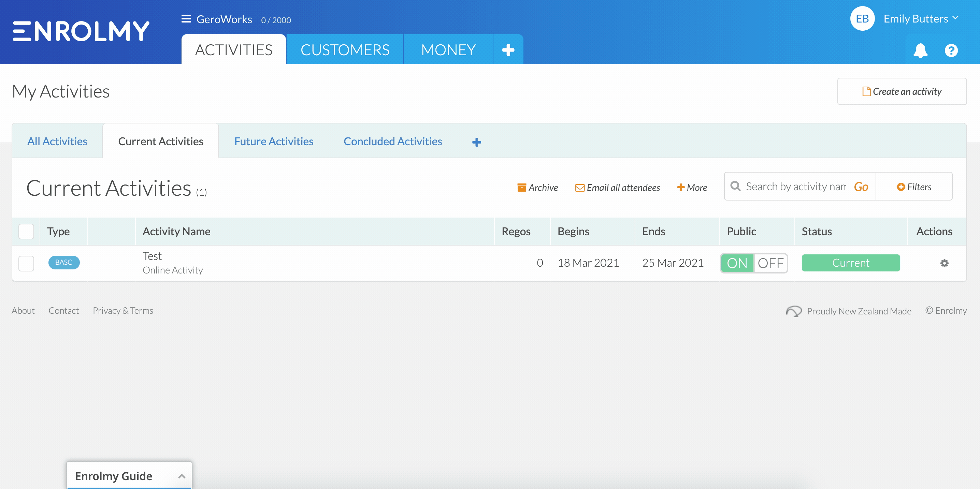Viewport: 980px width, 489px height.
Task: Click the Go search button
Action: (861, 187)
